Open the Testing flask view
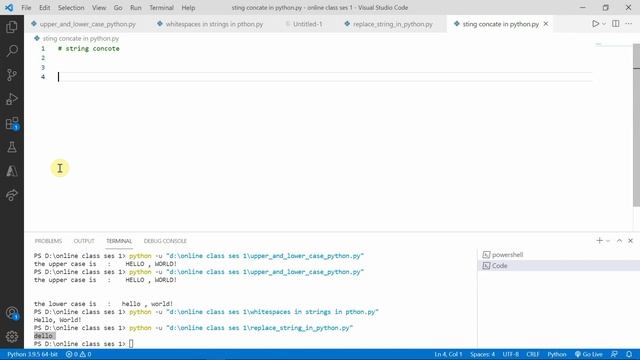640x360 pixels. [12, 147]
